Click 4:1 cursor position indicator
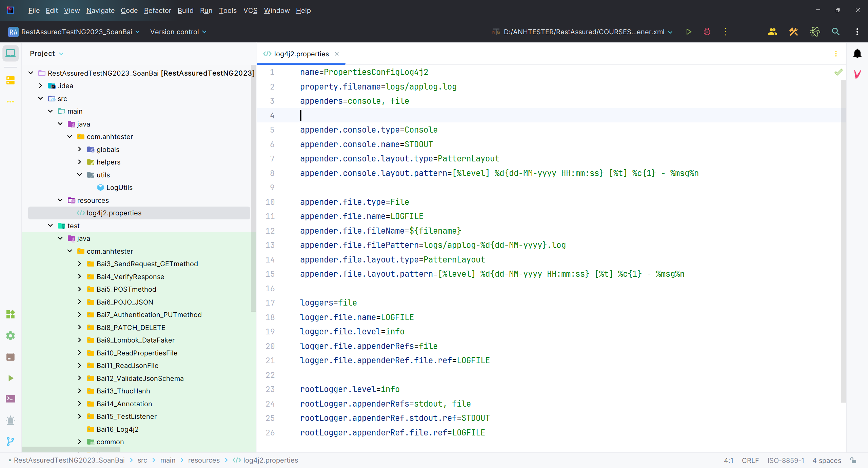The image size is (868, 468). pyautogui.click(x=729, y=460)
